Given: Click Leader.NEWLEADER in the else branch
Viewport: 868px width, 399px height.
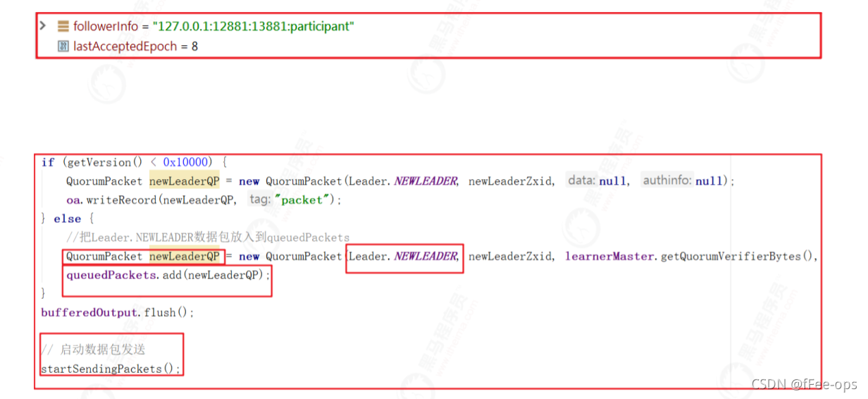Looking at the screenshot, I should 403,257.
